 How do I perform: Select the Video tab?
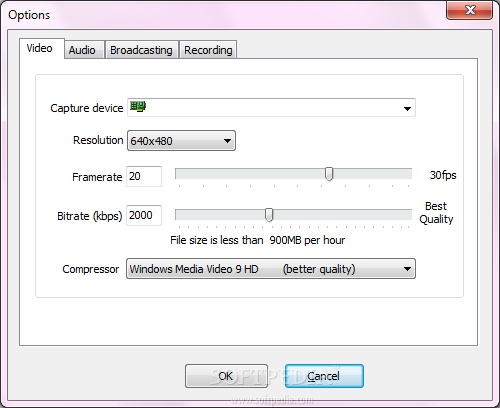[42, 48]
